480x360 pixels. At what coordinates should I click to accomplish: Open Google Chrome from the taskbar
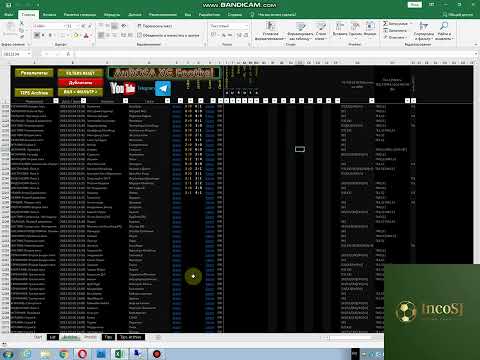point(64,354)
